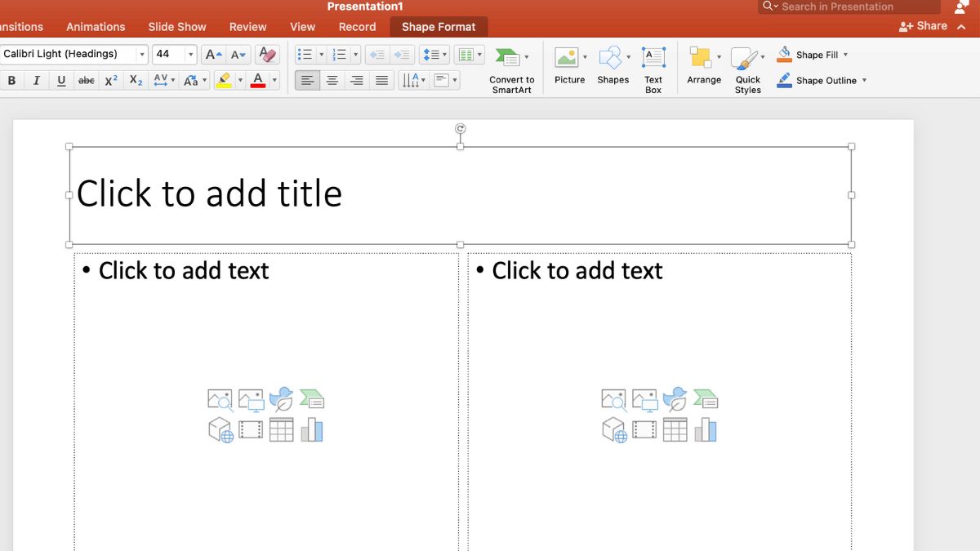Click the Increase Font Size icon

(213, 55)
